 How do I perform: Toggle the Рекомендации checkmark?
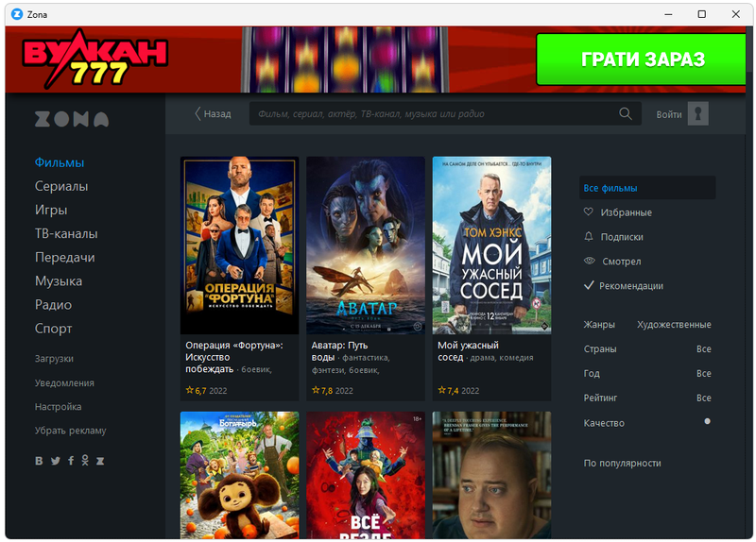click(x=589, y=285)
